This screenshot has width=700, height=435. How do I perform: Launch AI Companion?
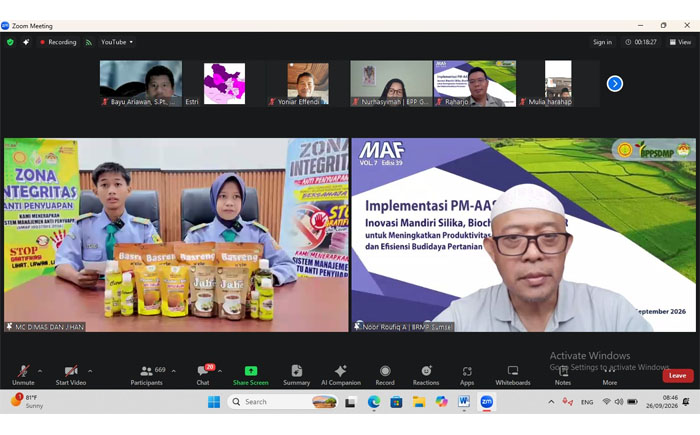point(341,375)
